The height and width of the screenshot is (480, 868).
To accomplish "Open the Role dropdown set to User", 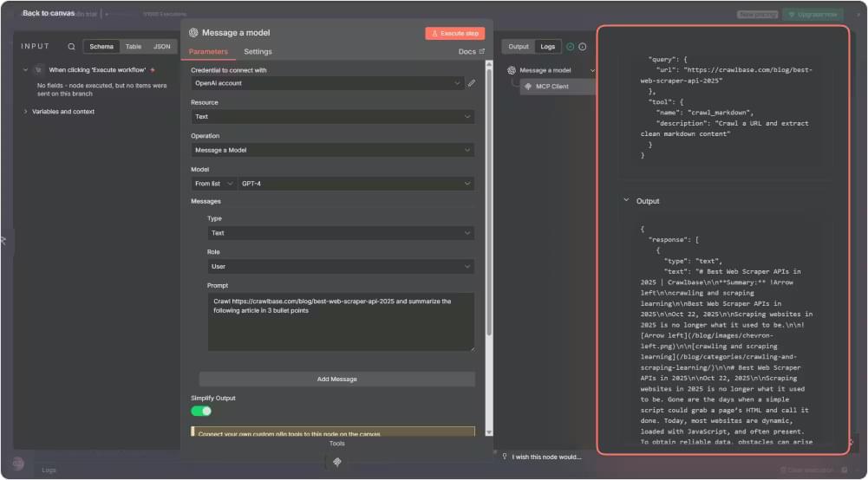I will (x=341, y=267).
